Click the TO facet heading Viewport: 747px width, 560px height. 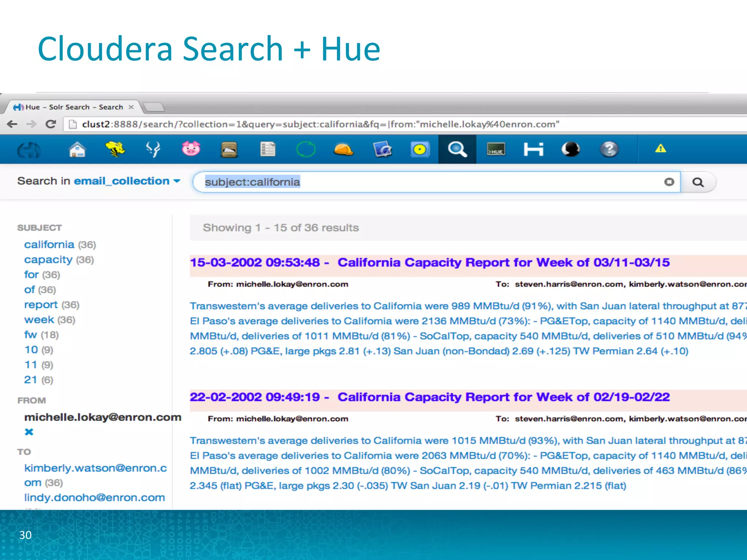click(24, 452)
